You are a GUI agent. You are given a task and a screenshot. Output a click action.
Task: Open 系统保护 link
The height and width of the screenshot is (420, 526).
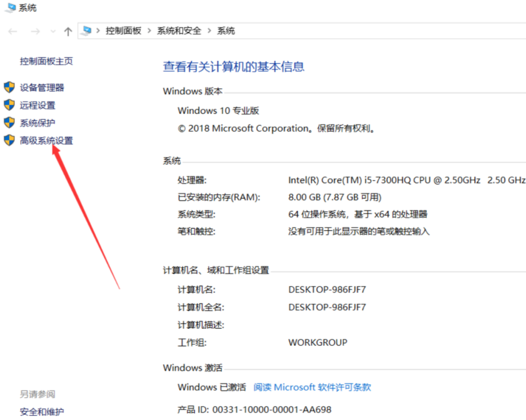(37, 123)
